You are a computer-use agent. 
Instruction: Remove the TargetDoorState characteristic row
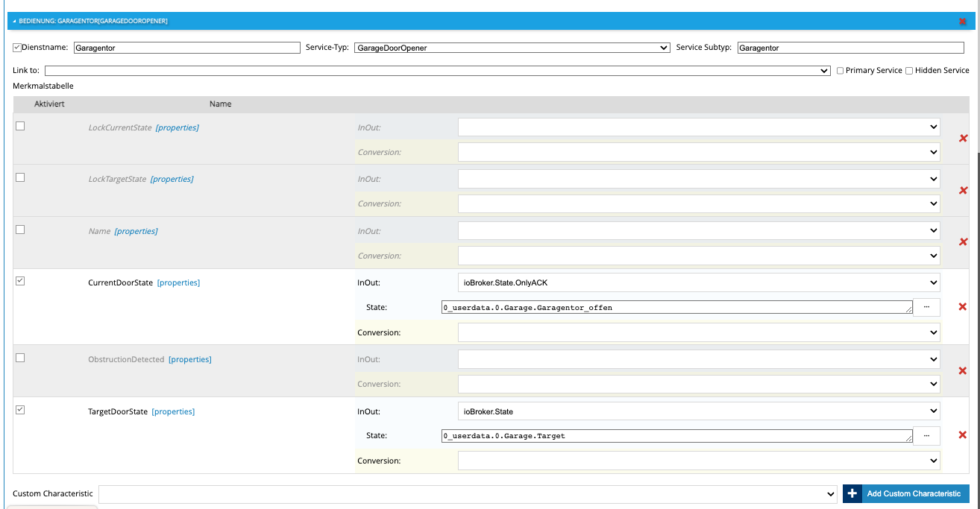(x=963, y=435)
